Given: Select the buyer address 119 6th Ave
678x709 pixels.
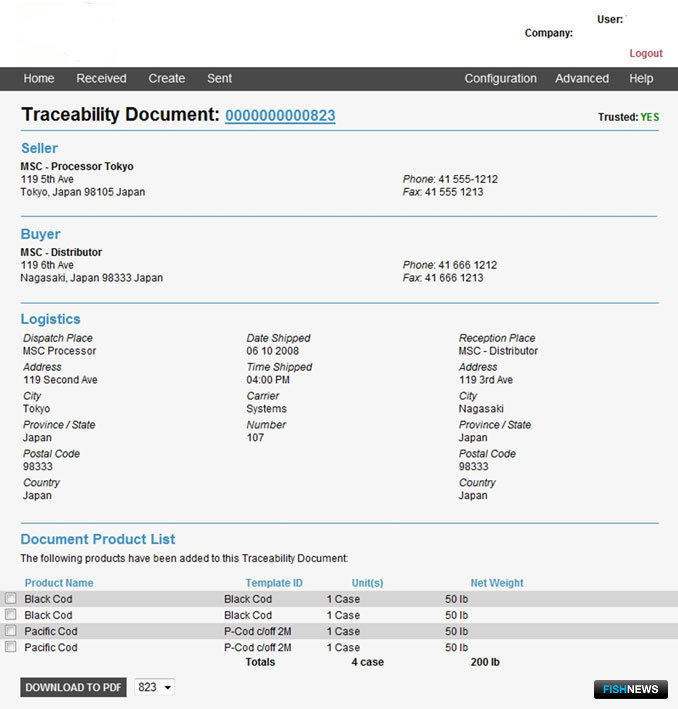Looking at the screenshot, I should [47, 265].
